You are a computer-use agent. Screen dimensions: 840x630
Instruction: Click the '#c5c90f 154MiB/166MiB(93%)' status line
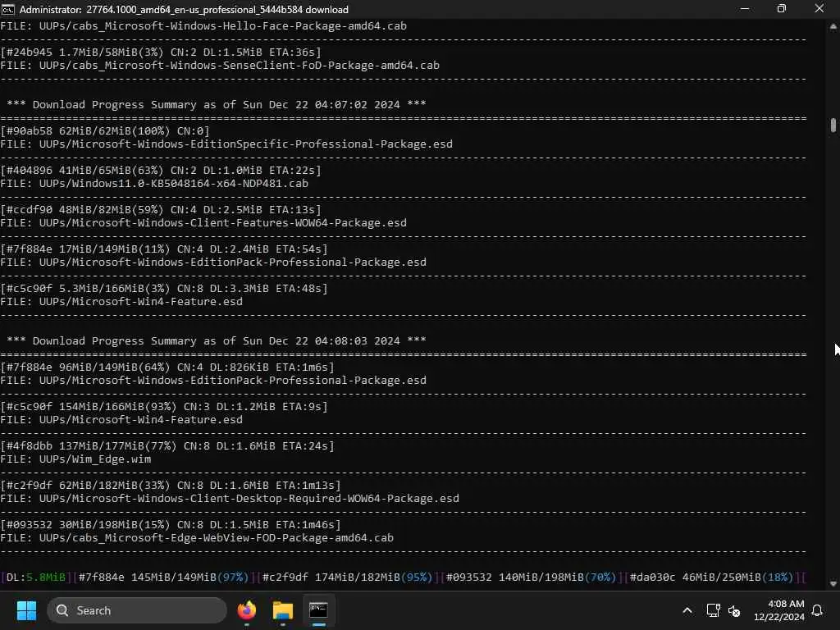click(164, 407)
